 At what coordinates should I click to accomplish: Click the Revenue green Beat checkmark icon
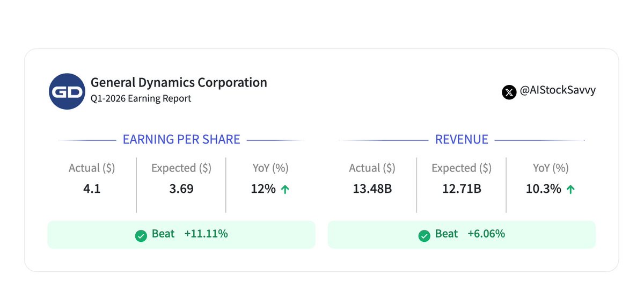coord(424,235)
